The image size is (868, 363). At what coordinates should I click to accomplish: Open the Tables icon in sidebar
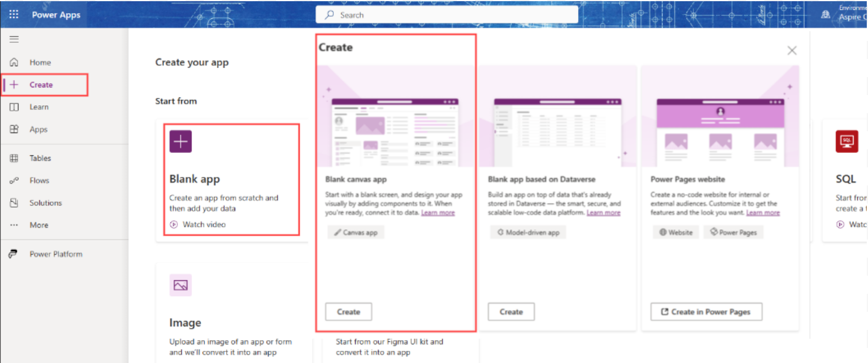(x=14, y=158)
